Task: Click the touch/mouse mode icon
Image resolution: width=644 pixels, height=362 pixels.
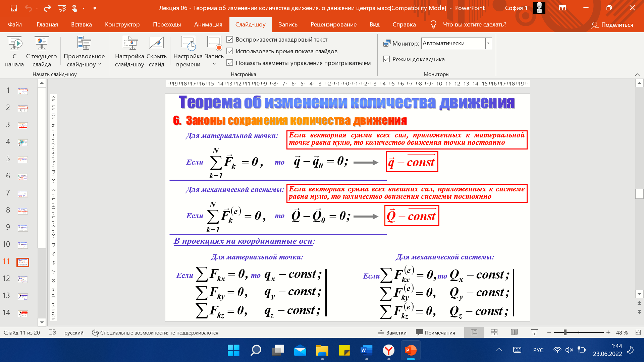Action: tap(74, 8)
